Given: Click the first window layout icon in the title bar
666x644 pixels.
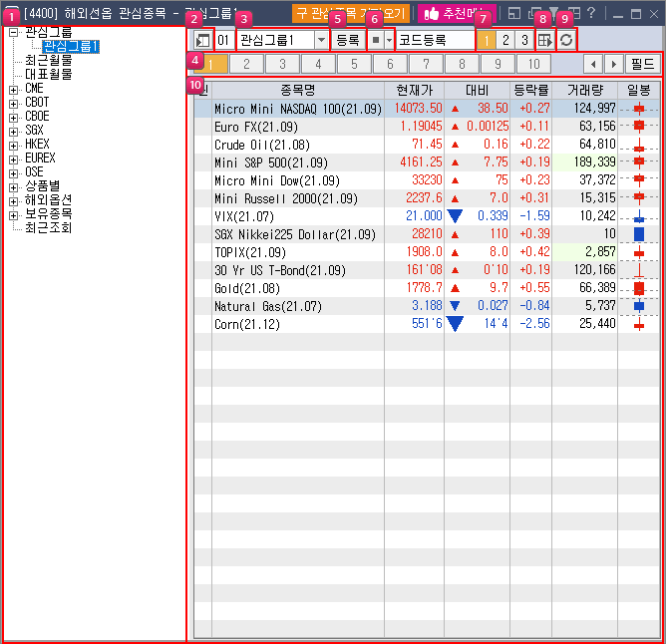Looking at the screenshot, I should pos(513,14).
